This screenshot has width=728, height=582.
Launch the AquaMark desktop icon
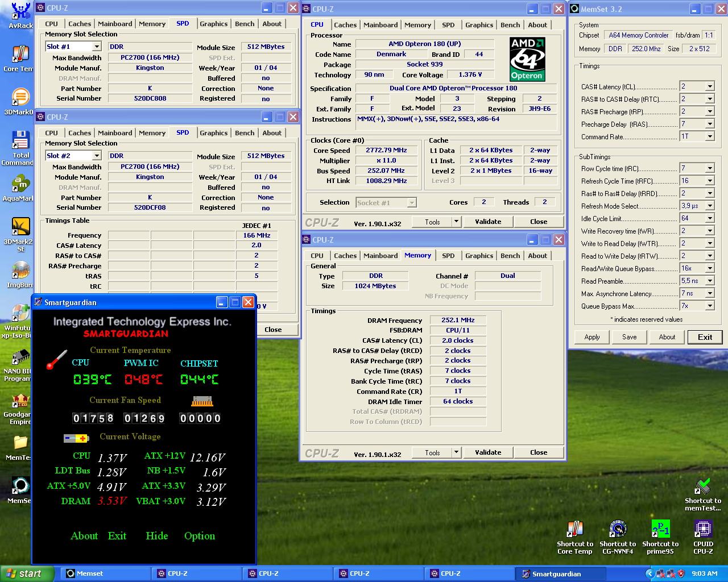(20, 188)
